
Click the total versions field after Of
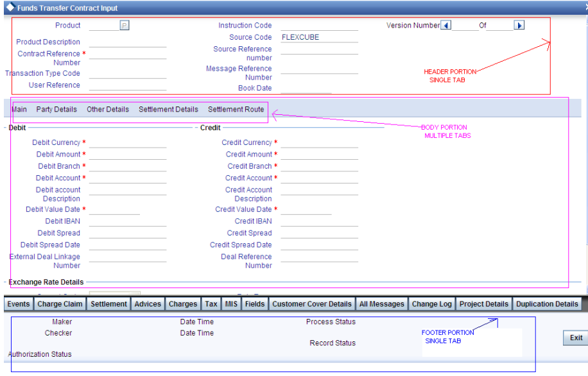(500, 26)
